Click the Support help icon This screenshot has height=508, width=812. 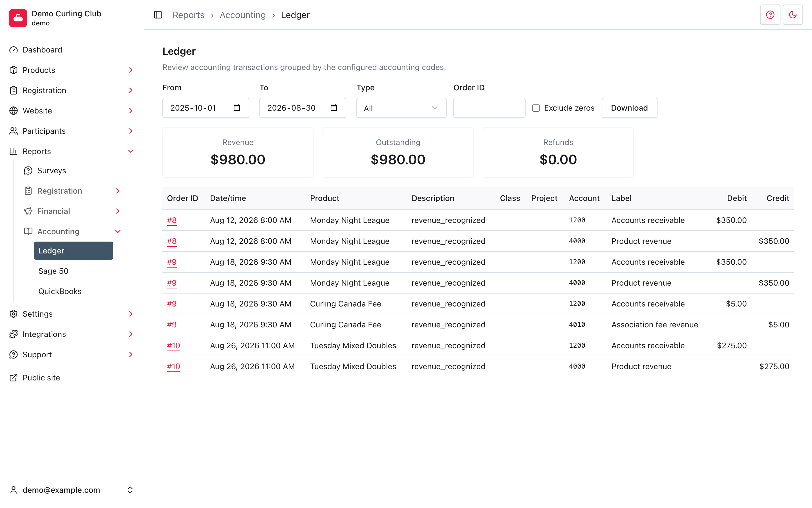click(14, 354)
